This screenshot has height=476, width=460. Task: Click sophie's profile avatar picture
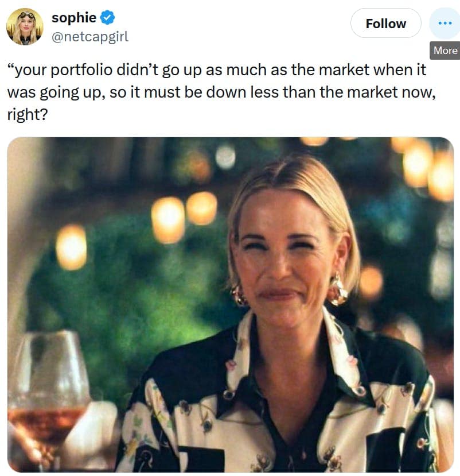tap(25, 26)
